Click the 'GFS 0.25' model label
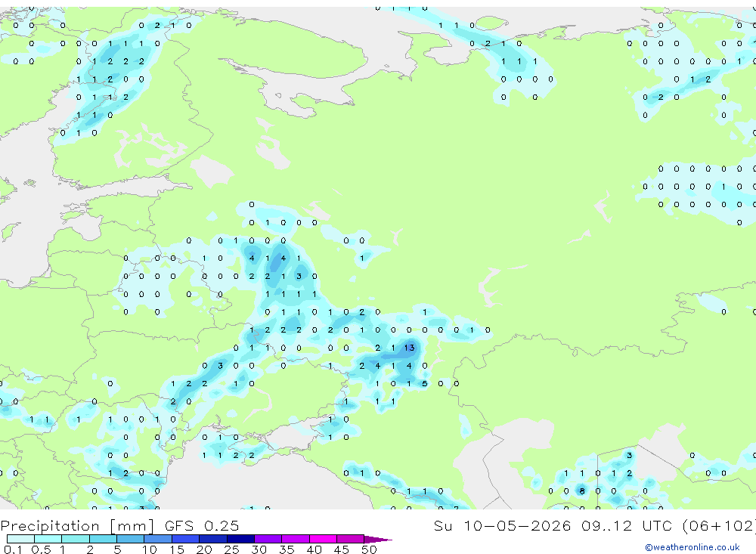Screen dimensions: 756x554 pyautogui.click(x=202, y=526)
